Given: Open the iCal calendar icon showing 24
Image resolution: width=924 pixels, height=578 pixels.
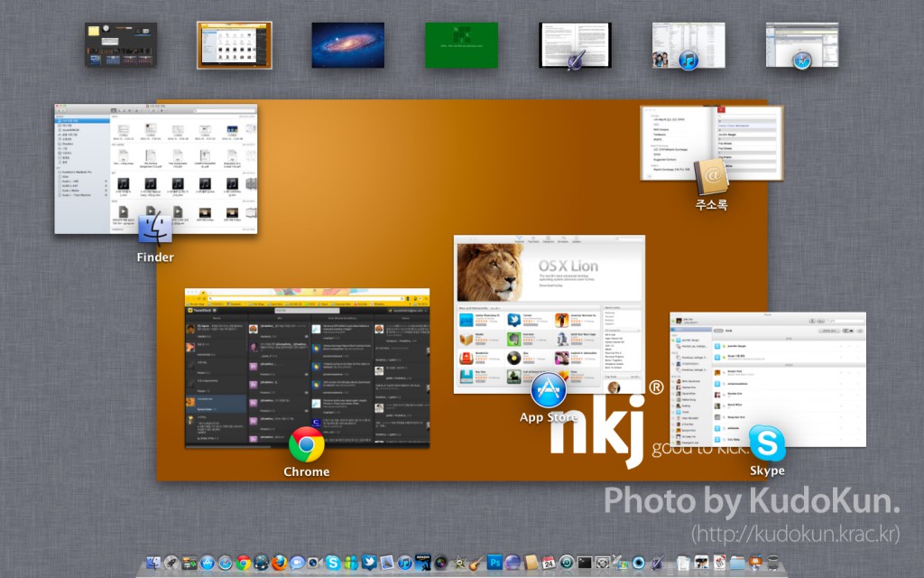Looking at the screenshot, I should [549, 563].
